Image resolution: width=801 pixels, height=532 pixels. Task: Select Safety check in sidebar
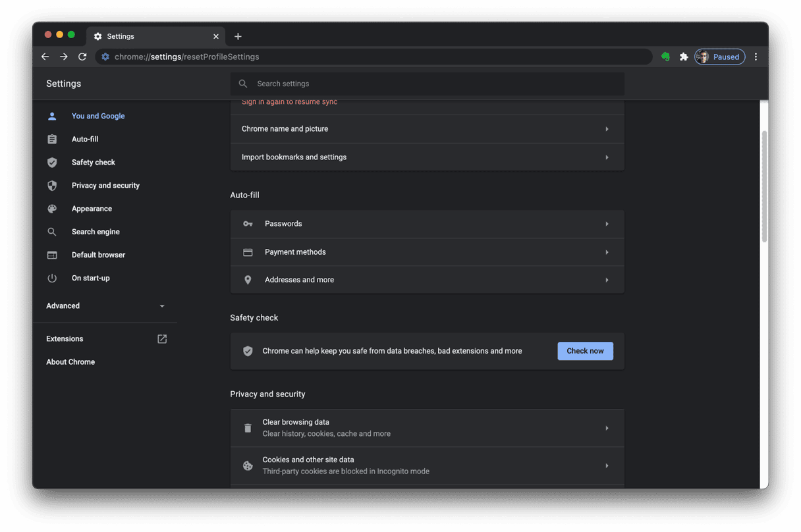tap(94, 162)
